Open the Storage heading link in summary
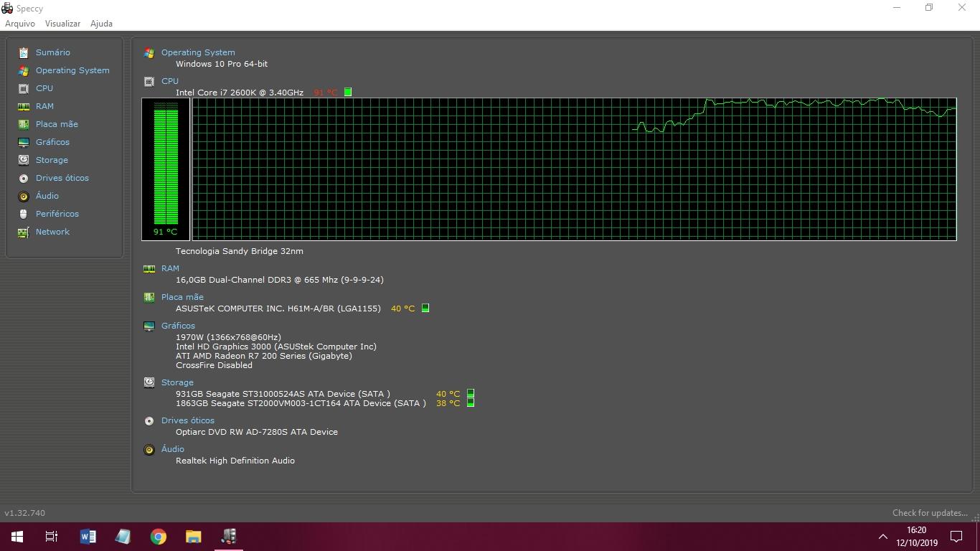Image resolution: width=980 pixels, height=551 pixels. point(177,382)
